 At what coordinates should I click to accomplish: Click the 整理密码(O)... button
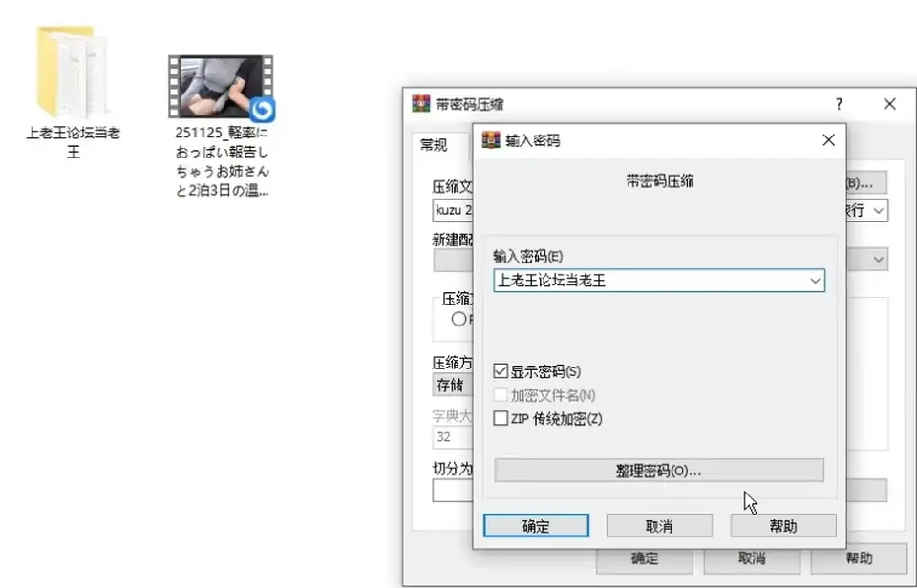pos(659,471)
